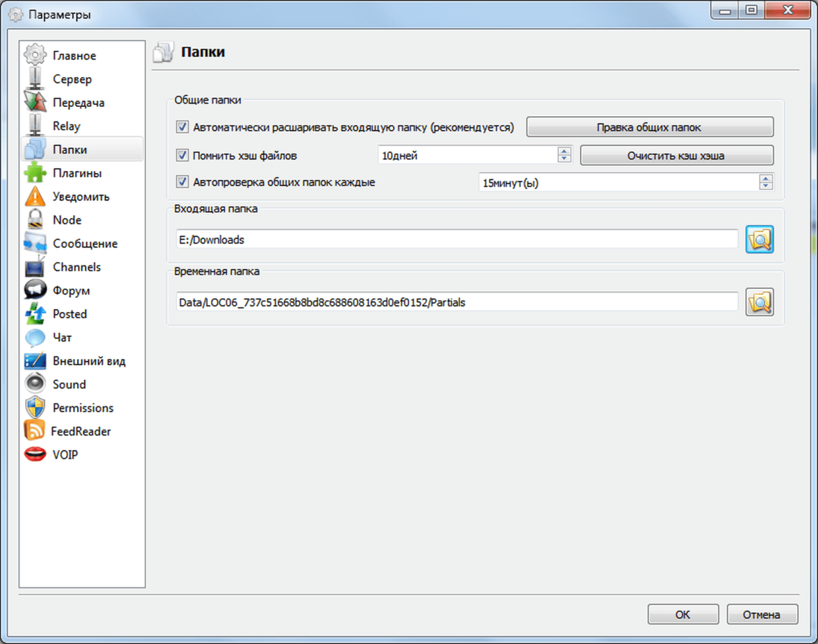The height and width of the screenshot is (644, 818).
Task: Disable automatic sharing of incoming folder
Action: (183, 127)
